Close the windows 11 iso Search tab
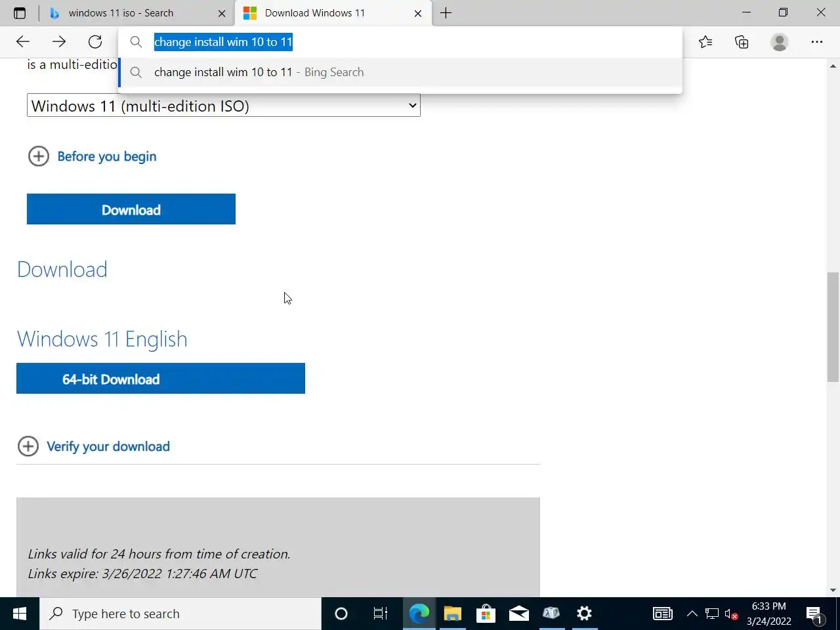This screenshot has width=840, height=630. (222, 13)
